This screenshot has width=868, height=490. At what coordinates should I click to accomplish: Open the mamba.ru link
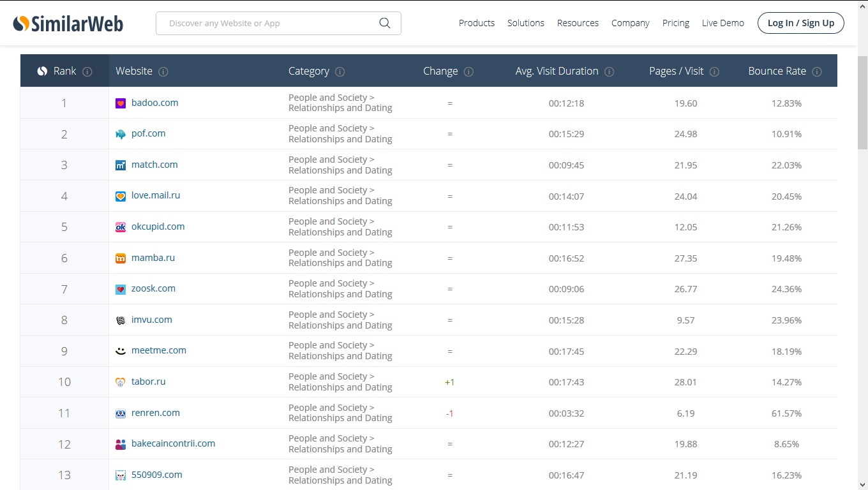click(153, 258)
